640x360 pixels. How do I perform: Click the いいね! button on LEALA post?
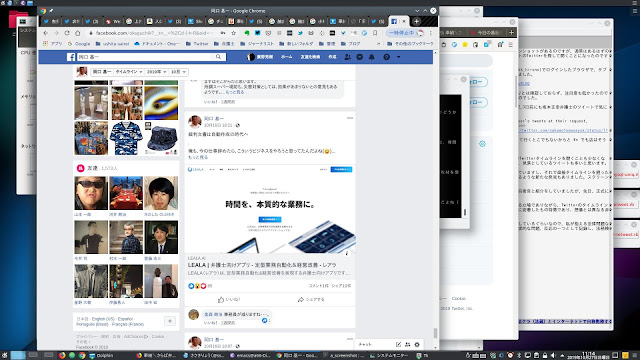229,300
